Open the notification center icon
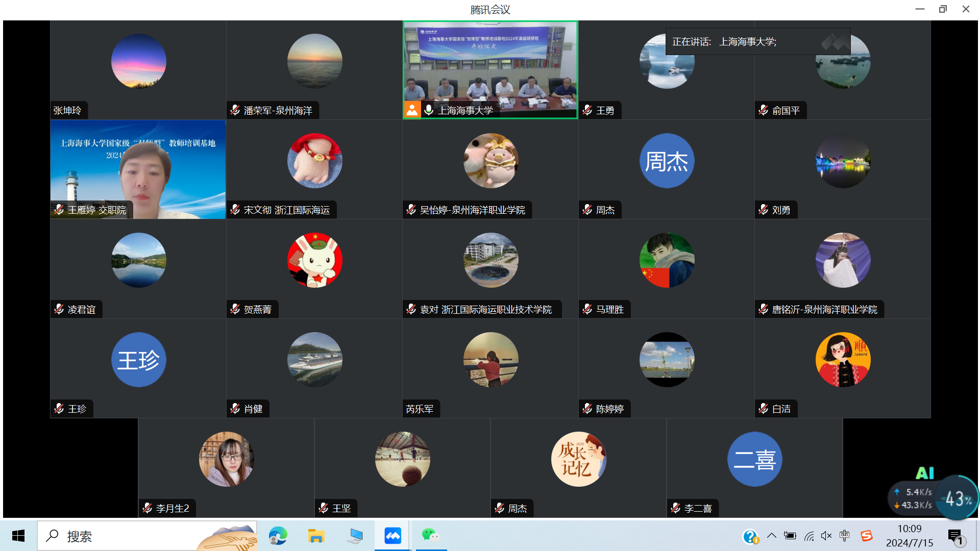This screenshot has width=980, height=551. coord(955,536)
